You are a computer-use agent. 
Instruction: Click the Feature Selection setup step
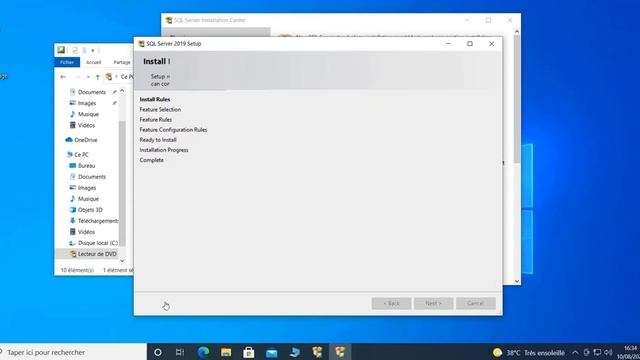[x=160, y=109]
